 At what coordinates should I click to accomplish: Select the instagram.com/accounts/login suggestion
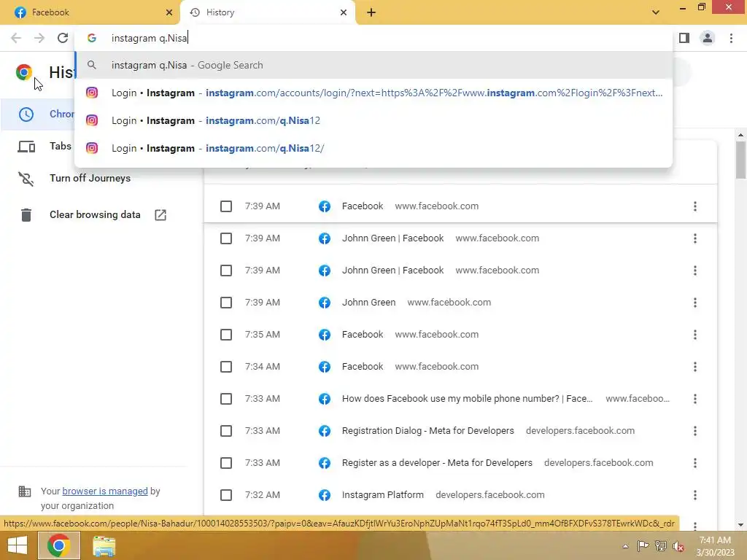pyautogui.click(x=373, y=93)
